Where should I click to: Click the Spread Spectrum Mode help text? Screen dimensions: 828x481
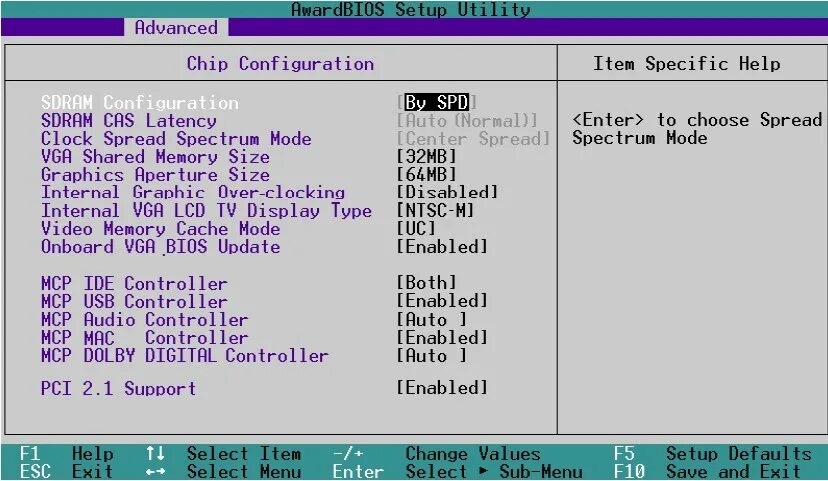click(x=697, y=129)
